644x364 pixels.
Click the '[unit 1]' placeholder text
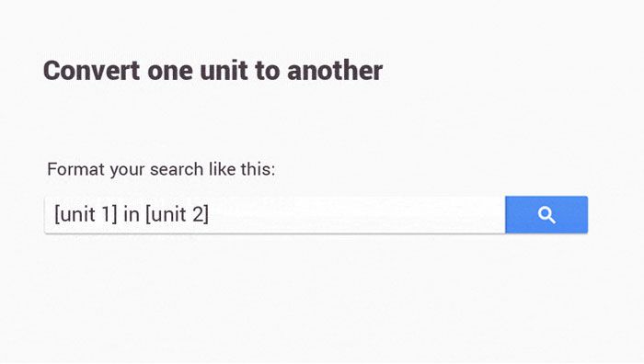(86, 214)
